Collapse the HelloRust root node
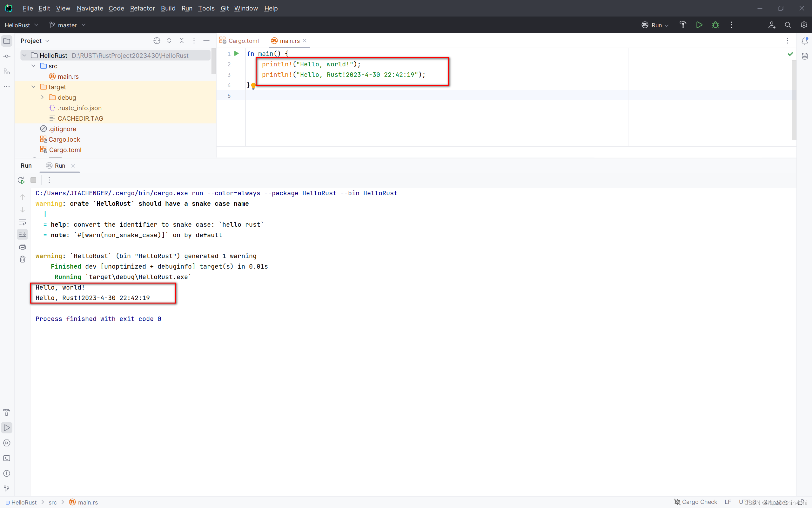This screenshot has width=812, height=508. (24, 56)
